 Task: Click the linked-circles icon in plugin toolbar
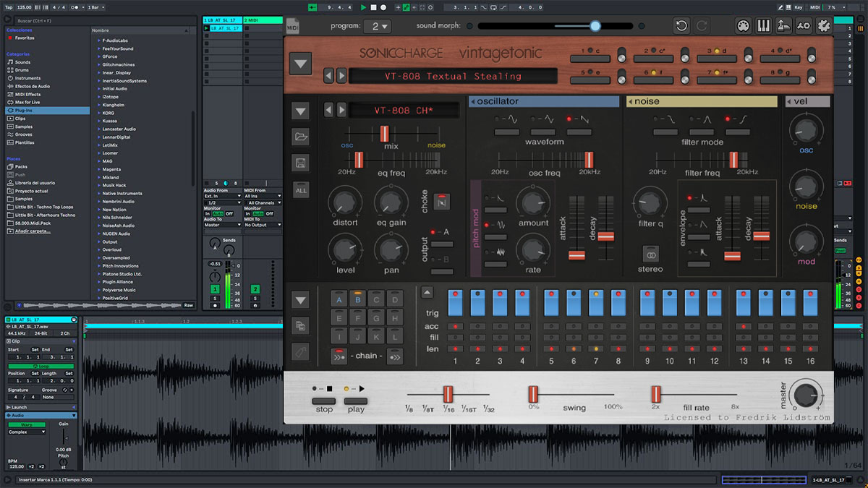click(x=804, y=26)
